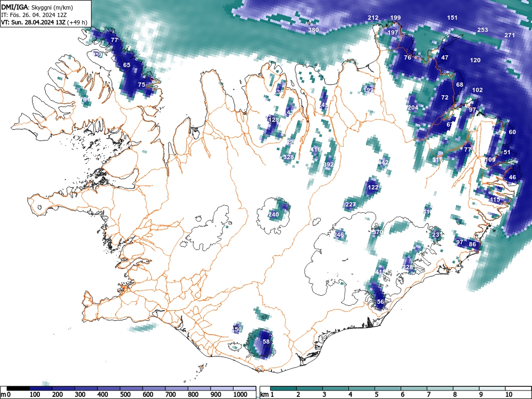
Task: Select the map value 47
Action: click(445, 57)
